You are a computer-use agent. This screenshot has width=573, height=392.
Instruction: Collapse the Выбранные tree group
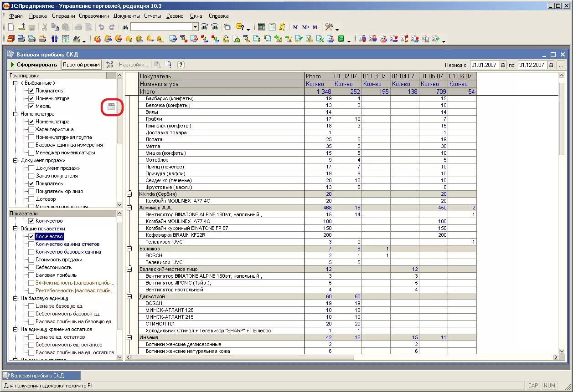(x=15, y=83)
